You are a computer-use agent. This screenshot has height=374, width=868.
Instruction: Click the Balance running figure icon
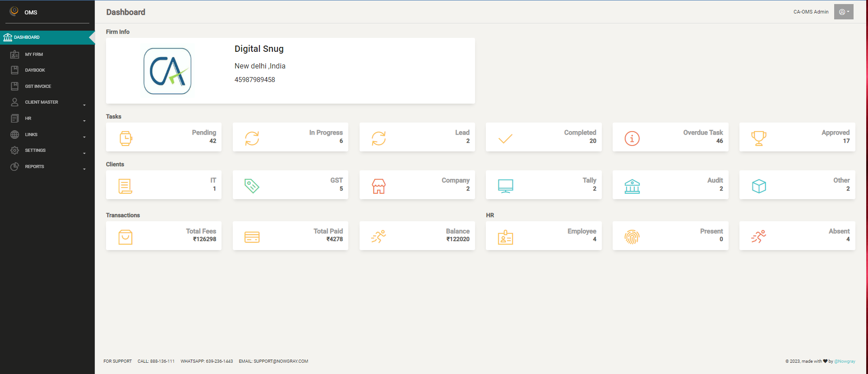[x=379, y=237]
